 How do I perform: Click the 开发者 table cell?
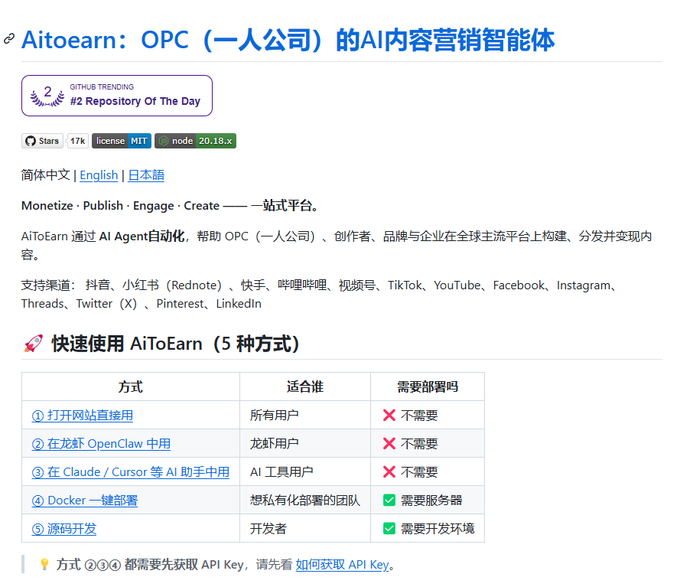[x=305, y=528]
